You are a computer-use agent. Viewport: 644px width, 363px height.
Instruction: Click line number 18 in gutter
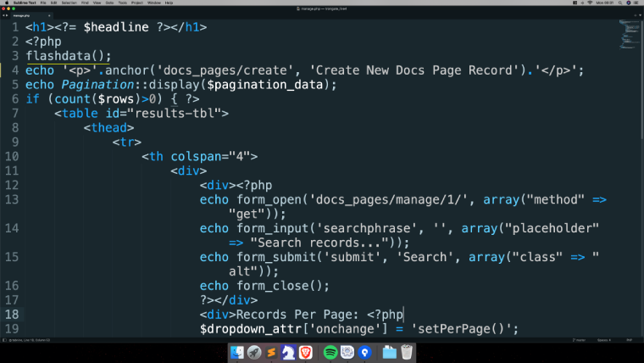(12, 315)
